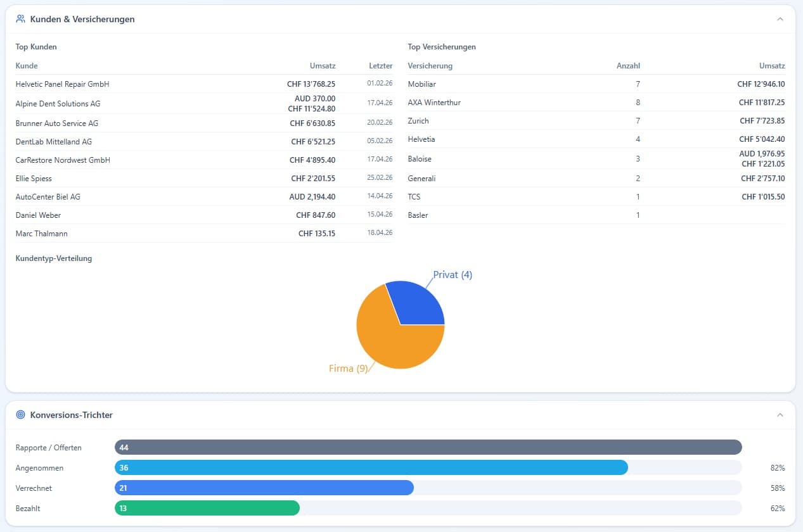Click the green Bezahlt funnel bar

pyautogui.click(x=207, y=508)
